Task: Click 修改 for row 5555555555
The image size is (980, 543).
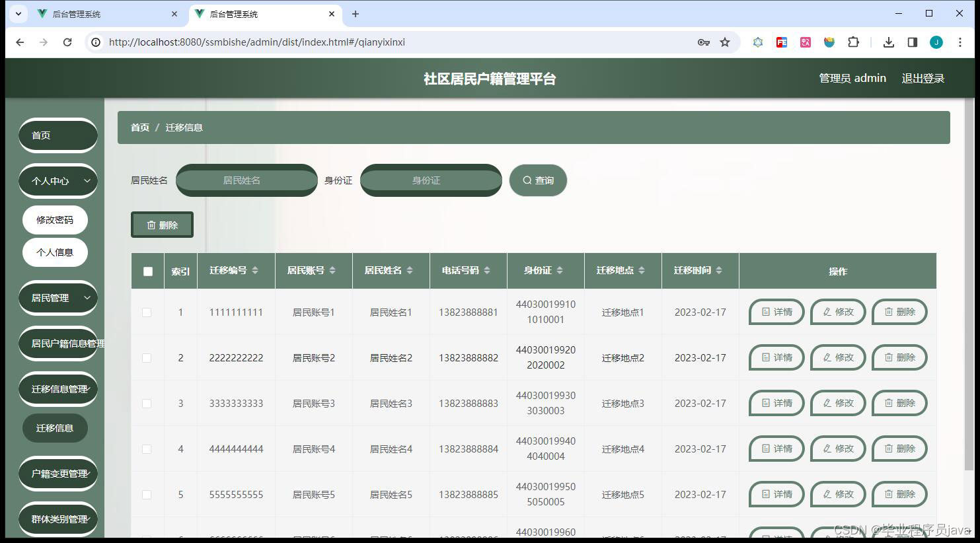Action: click(838, 494)
